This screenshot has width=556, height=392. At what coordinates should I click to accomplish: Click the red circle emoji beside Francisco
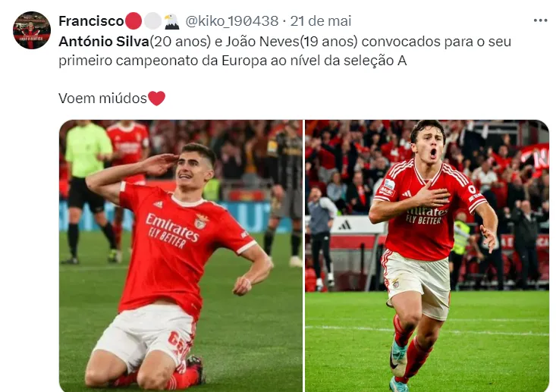[x=134, y=21]
